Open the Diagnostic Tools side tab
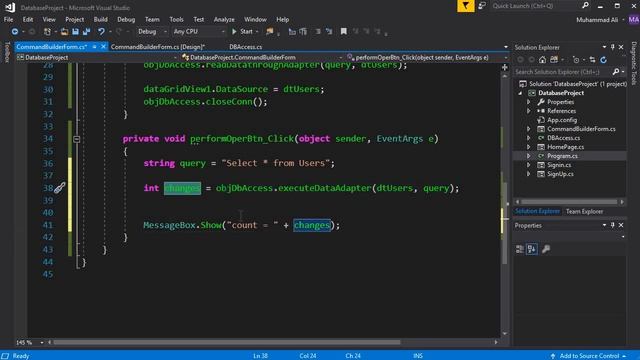Viewport: 640px width, 360px height. (634, 63)
